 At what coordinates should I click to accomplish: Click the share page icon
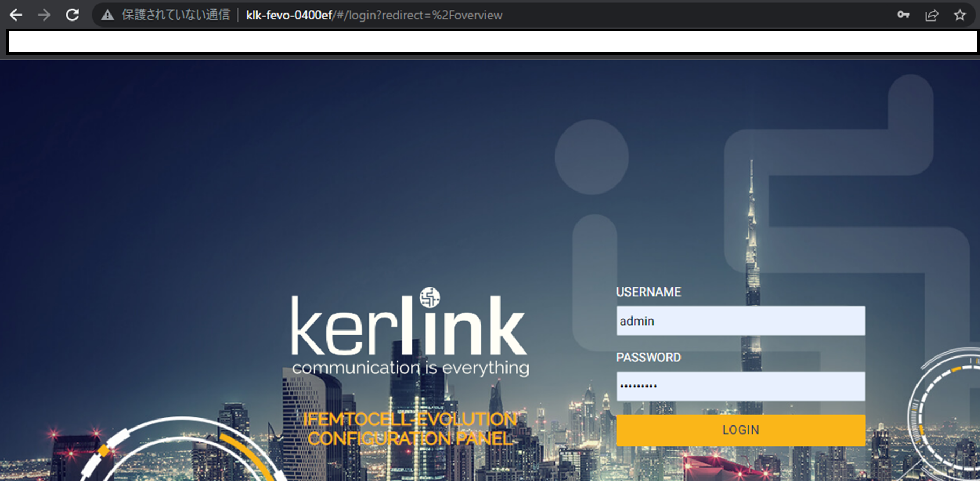tap(932, 15)
